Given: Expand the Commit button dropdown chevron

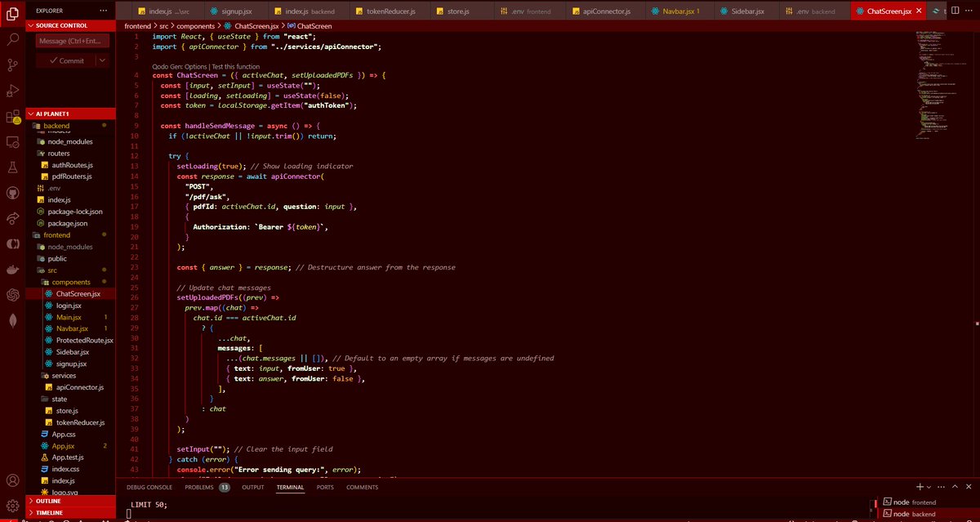Looking at the screenshot, I should coord(102,60).
